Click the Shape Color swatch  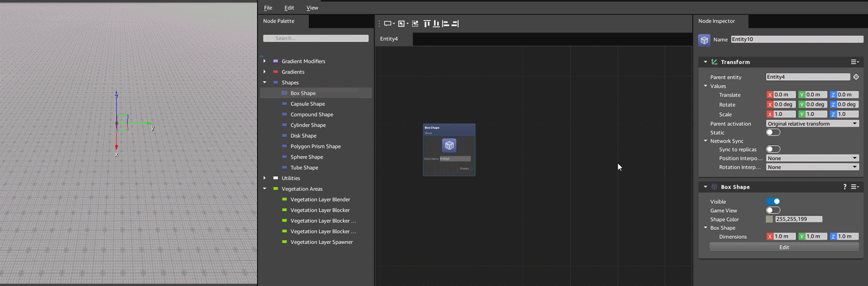coord(770,219)
